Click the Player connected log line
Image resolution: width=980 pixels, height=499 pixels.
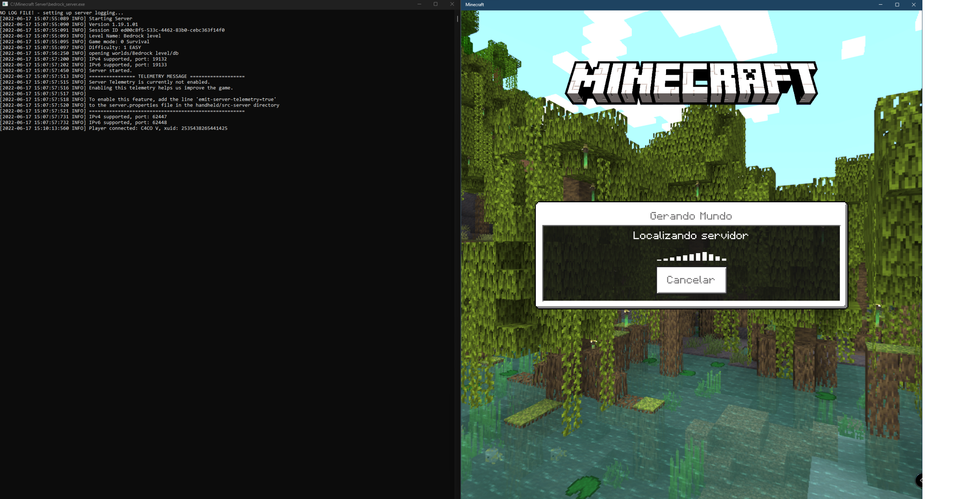[x=158, y=128]
